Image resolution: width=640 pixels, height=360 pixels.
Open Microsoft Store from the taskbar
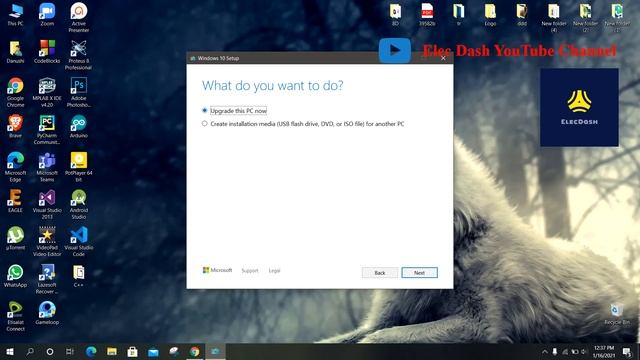(132, 351)
